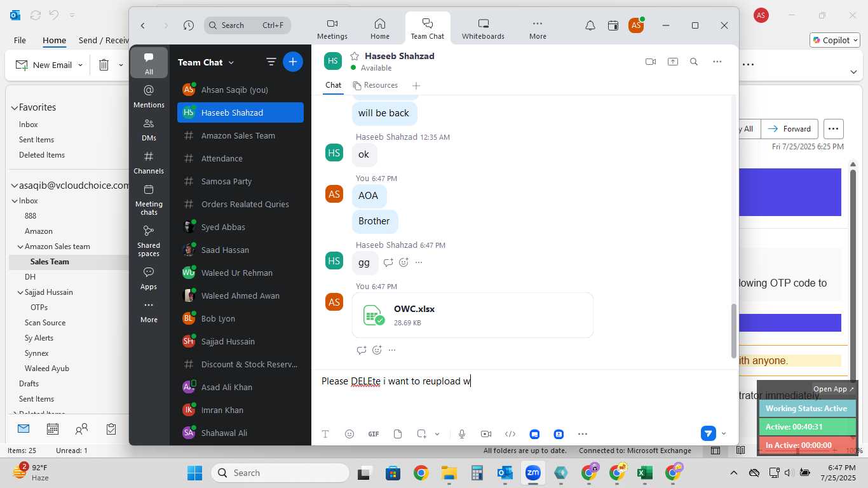
Task: Add reaction to the gg message
Action: 403,262
